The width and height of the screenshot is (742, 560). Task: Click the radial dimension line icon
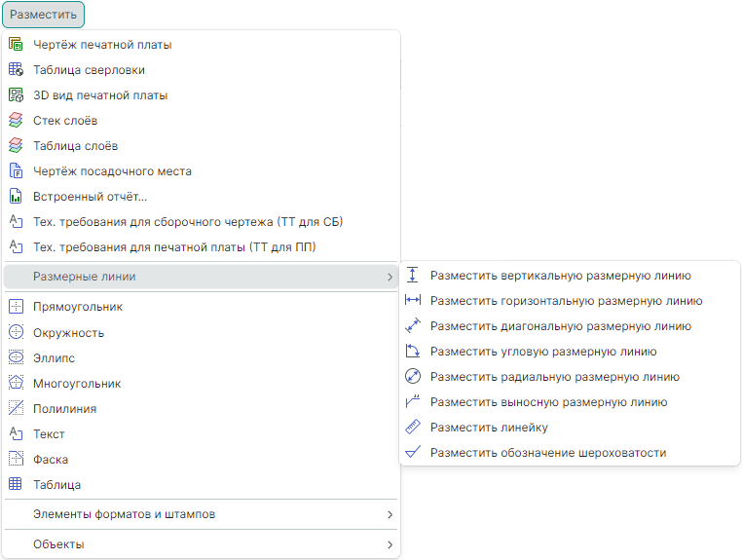tap(412, 377)
